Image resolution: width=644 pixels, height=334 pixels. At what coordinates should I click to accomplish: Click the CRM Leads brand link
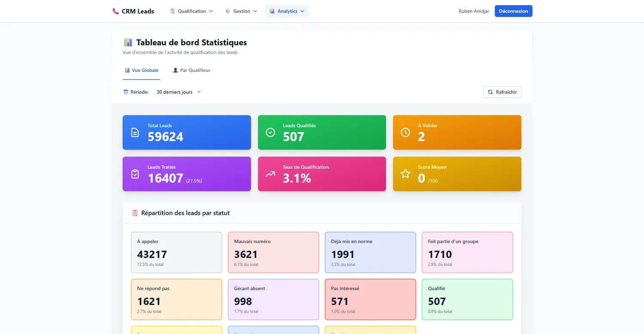click(x=133, y=11)
